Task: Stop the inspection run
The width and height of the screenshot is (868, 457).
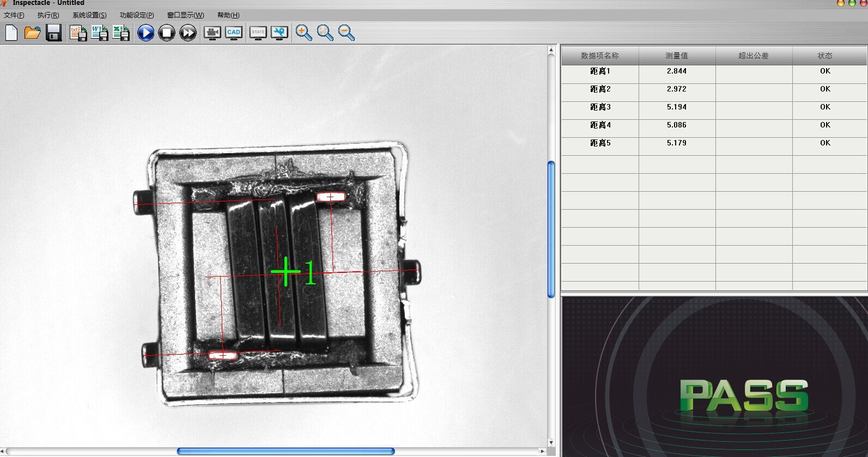Action: 167,33
